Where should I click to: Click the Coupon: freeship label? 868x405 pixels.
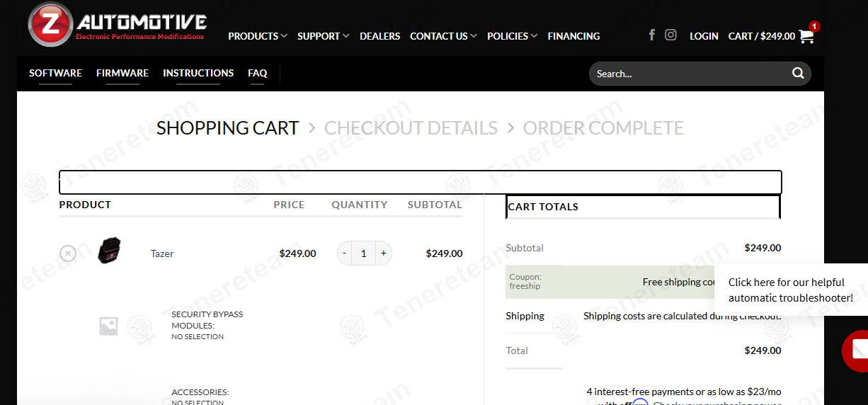point(525,282)
